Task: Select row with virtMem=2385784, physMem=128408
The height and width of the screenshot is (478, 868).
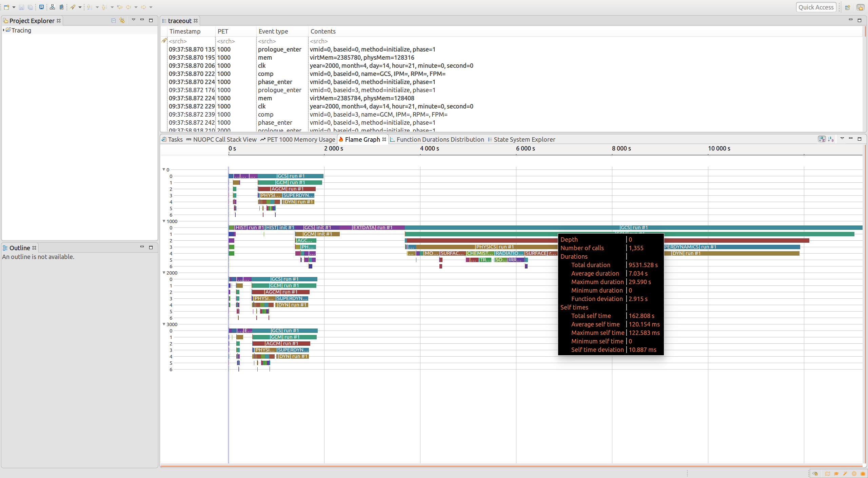Action: [515, 98]
